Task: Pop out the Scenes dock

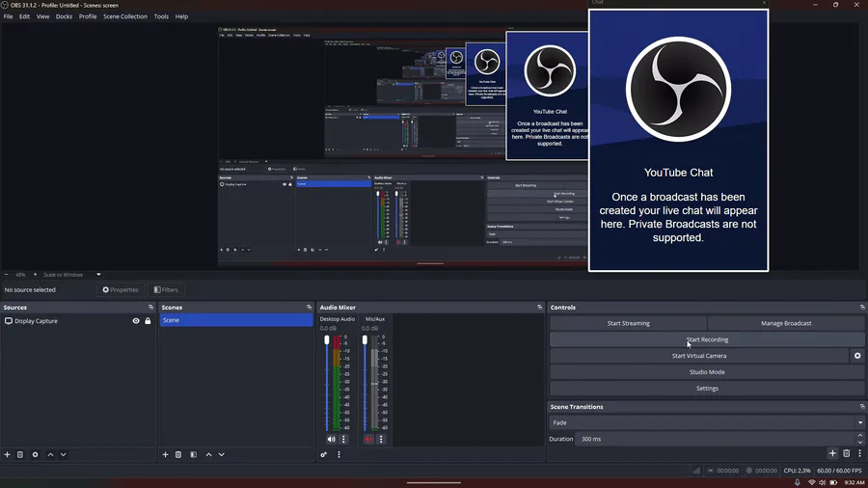Action: 309,307
